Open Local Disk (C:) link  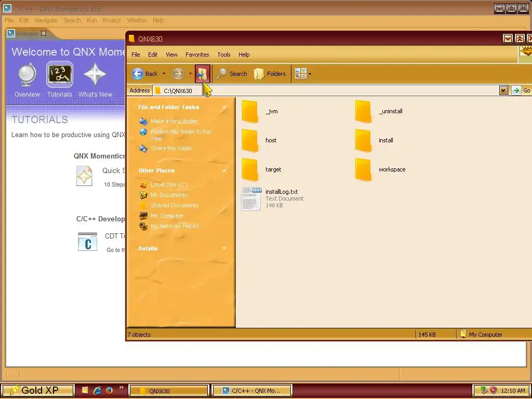(169, 184)
